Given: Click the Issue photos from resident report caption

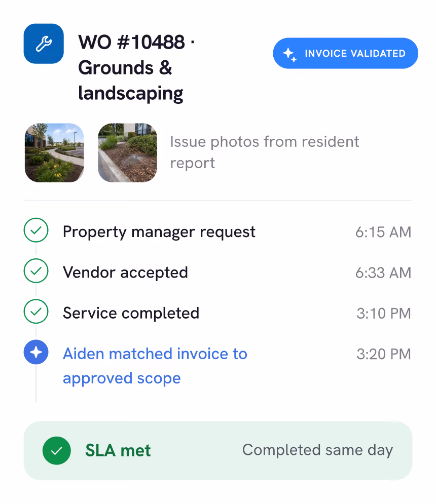Looking at the screenshot, I should click(x=265, y=152).
